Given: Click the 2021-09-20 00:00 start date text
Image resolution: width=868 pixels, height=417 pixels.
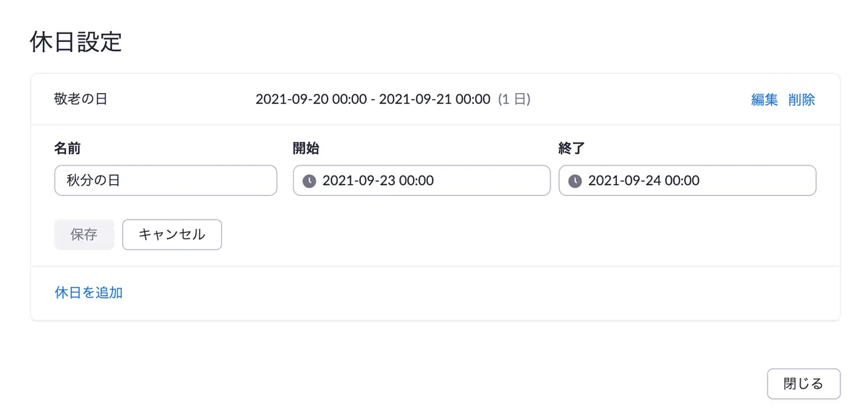Looking at the screenshot, I should click(x=311, y=99).
